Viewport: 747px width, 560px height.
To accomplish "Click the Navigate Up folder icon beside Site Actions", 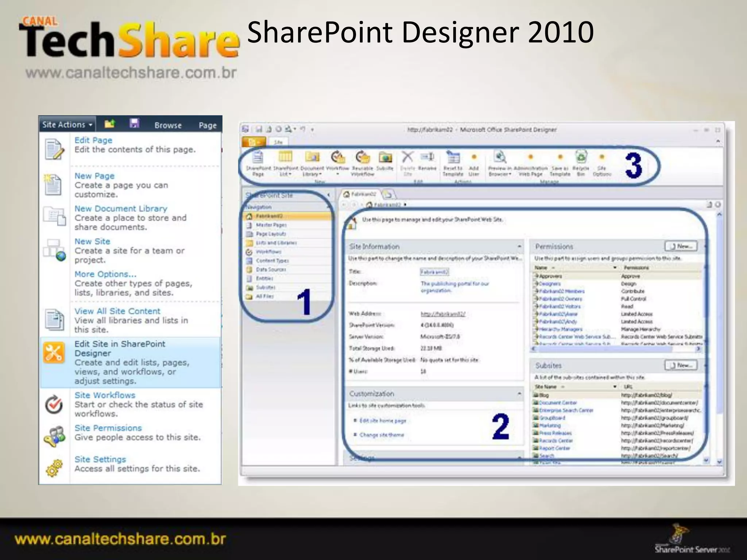I will [x=109, y=124].
